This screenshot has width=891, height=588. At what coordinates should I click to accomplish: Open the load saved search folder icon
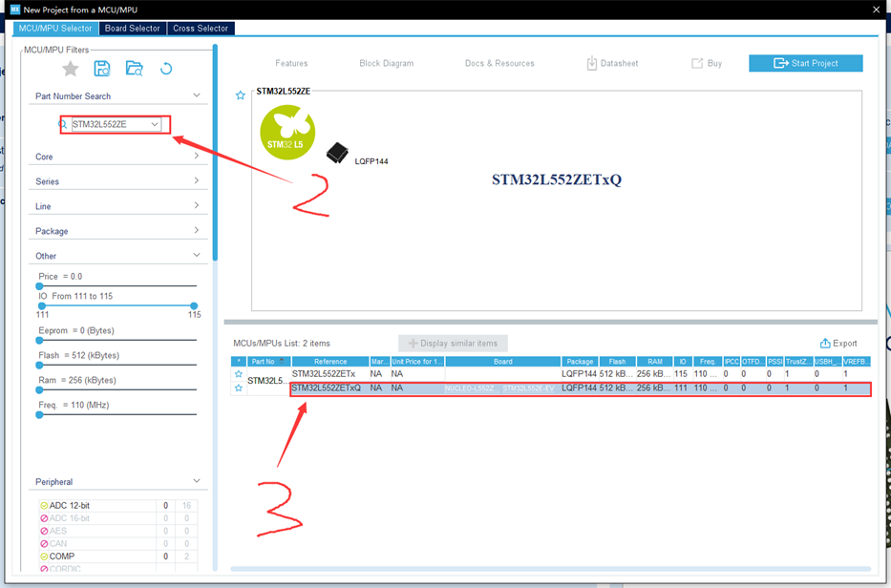[135, 69]
